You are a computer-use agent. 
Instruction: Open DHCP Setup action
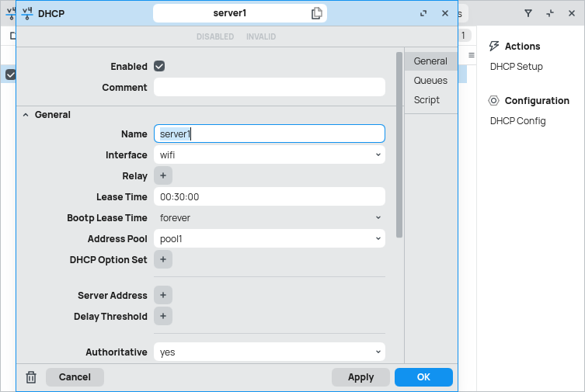[517, 67]
